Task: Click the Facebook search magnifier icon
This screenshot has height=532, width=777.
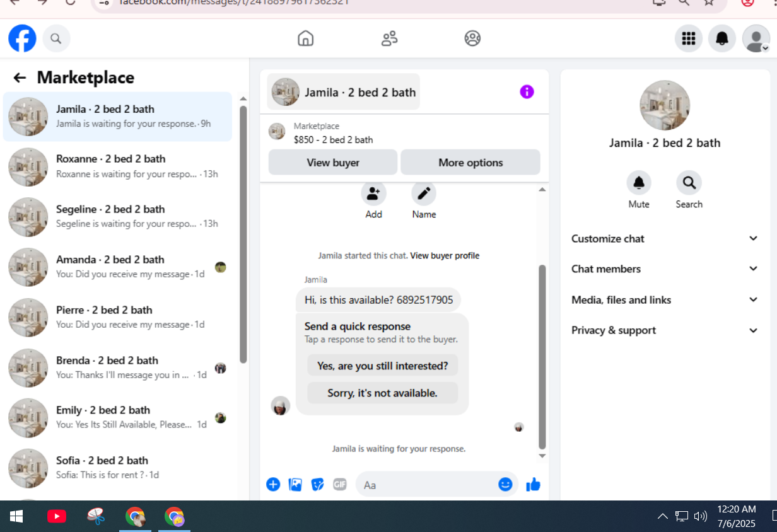Action: [56, 38]
